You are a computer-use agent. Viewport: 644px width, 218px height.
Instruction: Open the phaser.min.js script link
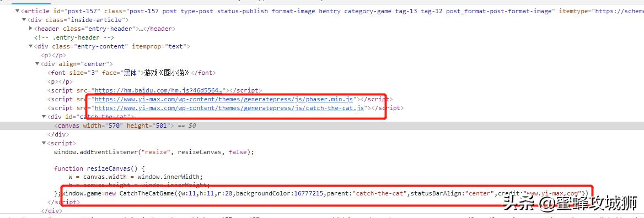pyautogui.click(x=224, y=99)
